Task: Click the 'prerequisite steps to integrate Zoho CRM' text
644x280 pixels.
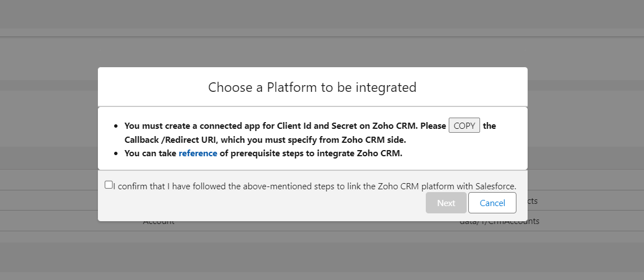Action: point(311,153)
